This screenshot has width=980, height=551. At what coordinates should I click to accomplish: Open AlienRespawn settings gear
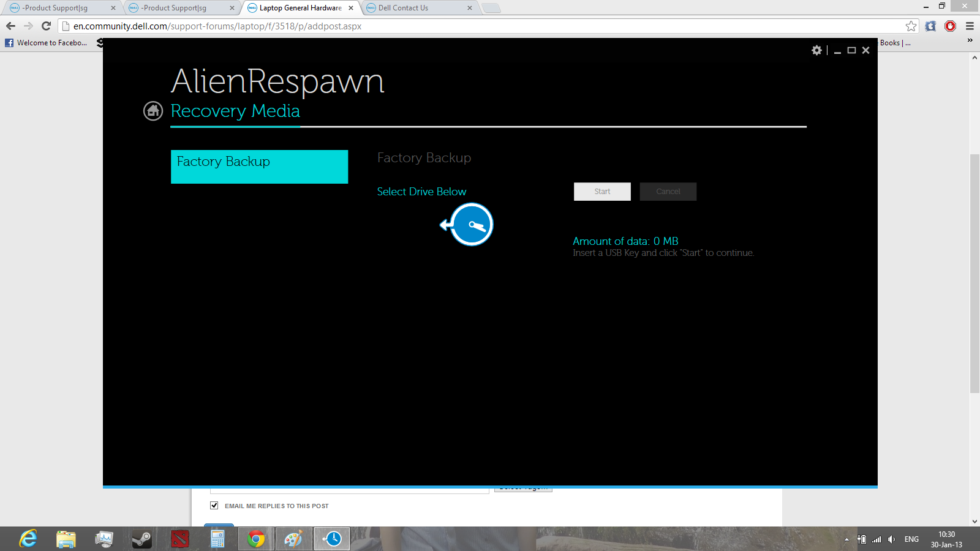coord(816,50)
